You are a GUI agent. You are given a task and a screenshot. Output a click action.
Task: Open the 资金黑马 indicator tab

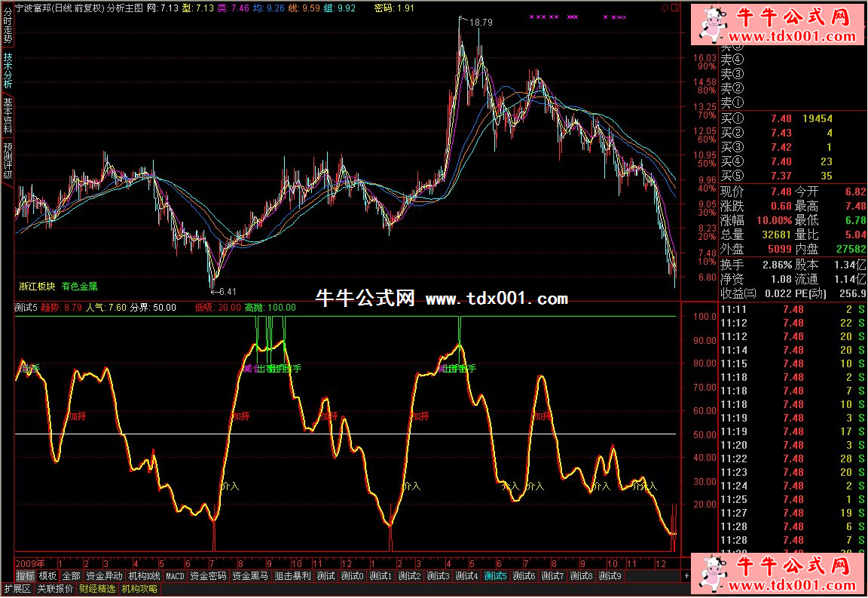250,576
